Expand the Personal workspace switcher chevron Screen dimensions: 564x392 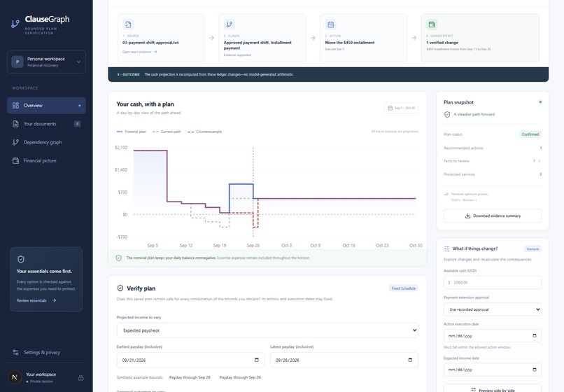click(x=78, y=62)
